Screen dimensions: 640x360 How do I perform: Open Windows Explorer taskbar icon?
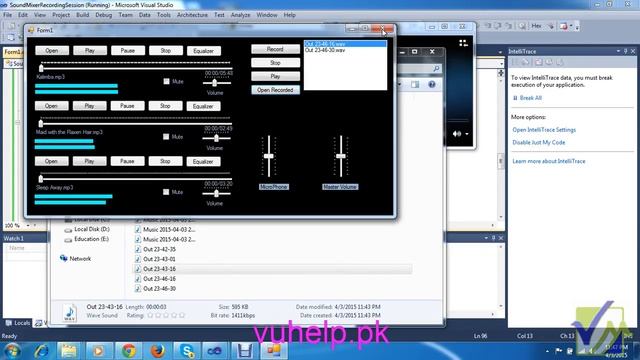click(x=69, y=351)
